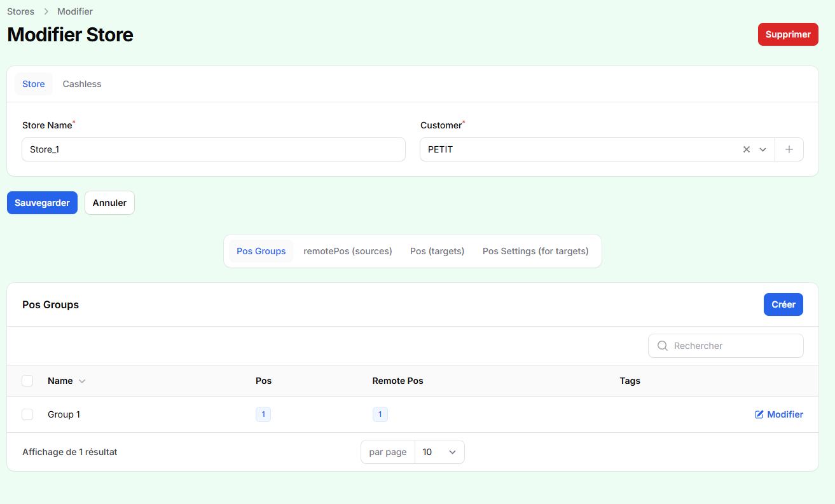Expand the Customer dropdown arrow

pos(763,150)
